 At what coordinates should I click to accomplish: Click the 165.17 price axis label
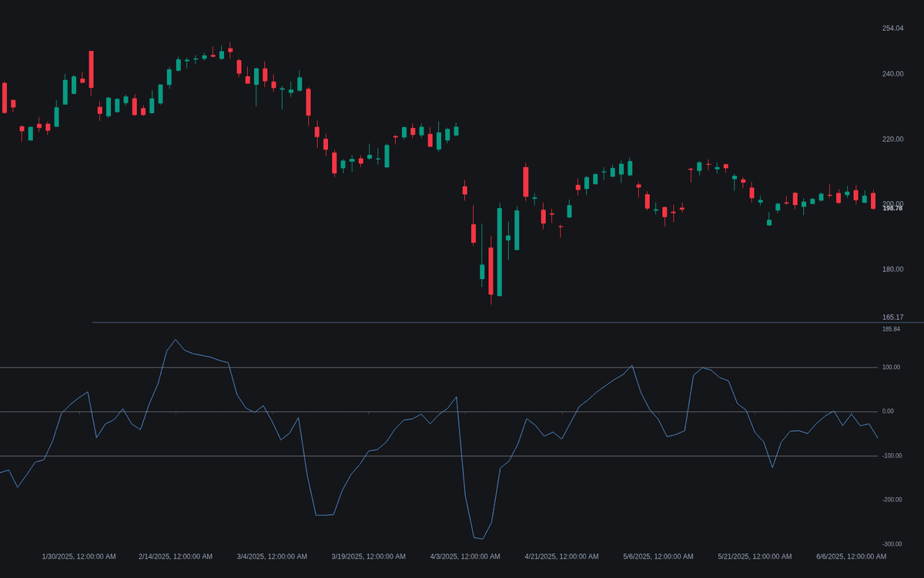pos(892,318)
